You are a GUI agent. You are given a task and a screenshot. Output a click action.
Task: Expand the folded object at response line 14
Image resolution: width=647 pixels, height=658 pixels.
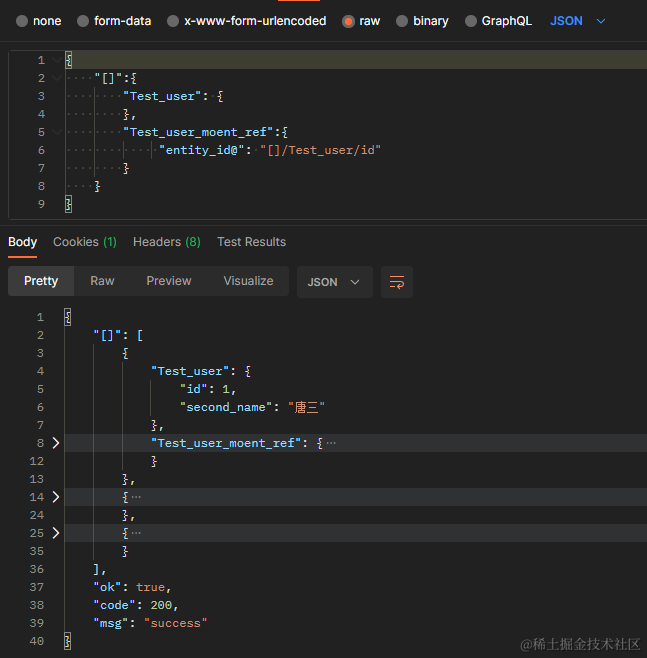[56, 497]
